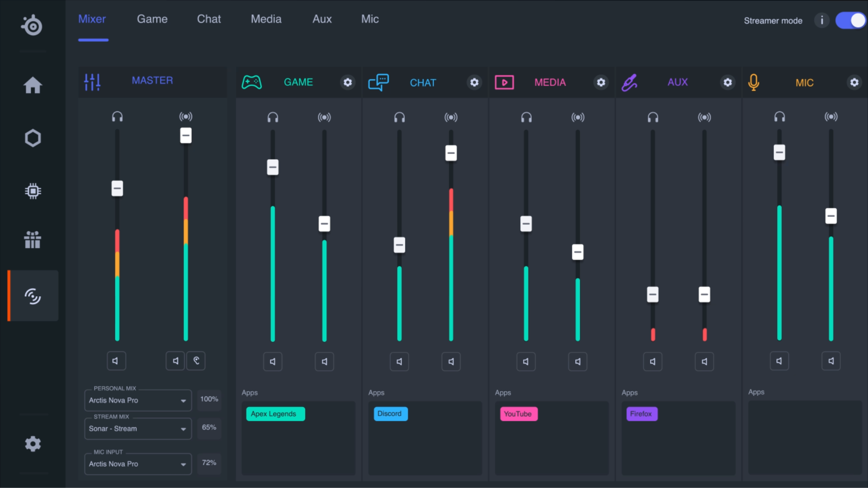Go to Home in the sidebar
868x488 pixels.
pyautogui.click(x=33, y=85)
